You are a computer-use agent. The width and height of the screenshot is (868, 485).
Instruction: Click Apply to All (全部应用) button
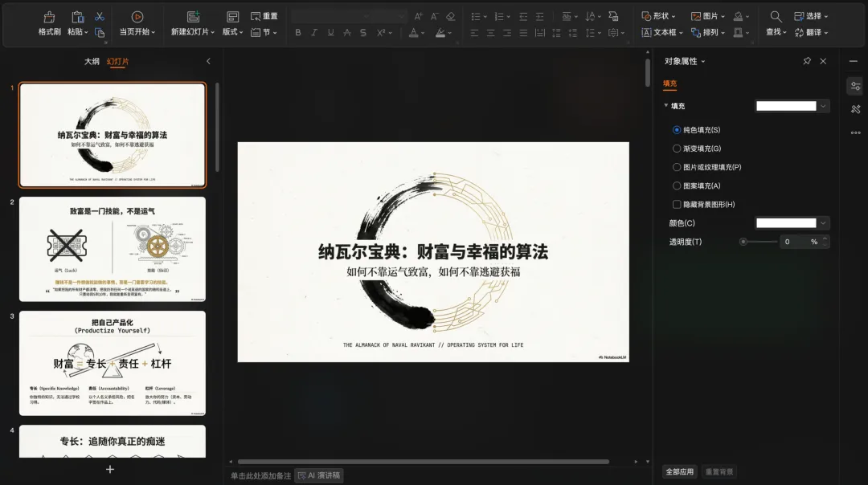tap(679, 471)
